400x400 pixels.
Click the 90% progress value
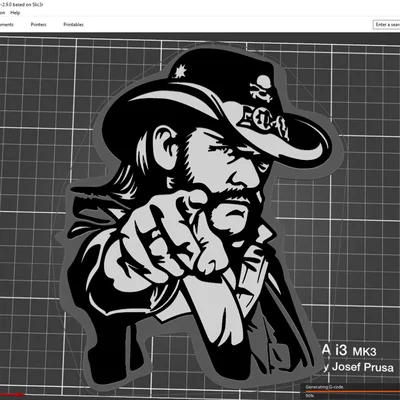(x=310, y=396)
